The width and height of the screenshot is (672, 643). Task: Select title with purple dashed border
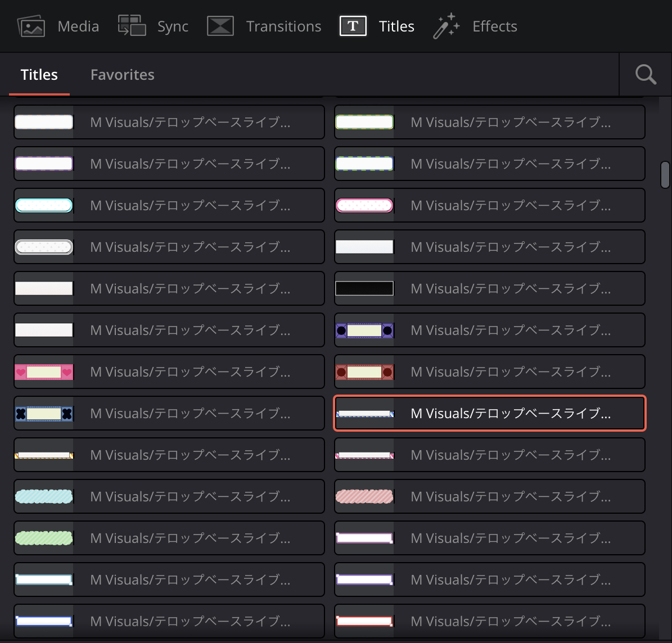coord(169,164)
